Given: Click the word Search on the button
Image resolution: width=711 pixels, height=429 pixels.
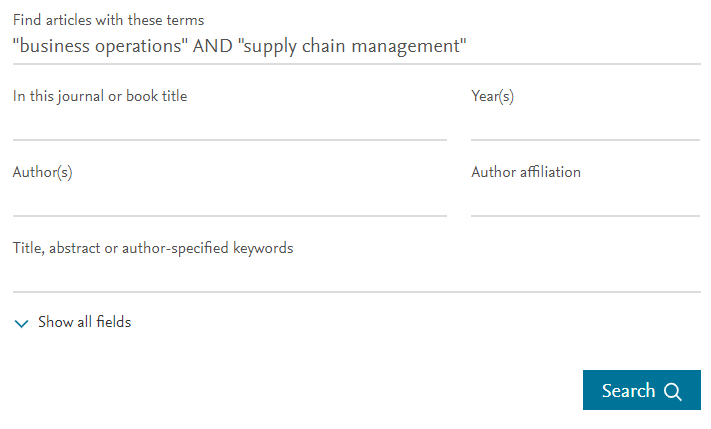Looking at the screenshot, I should coord(628,391).
